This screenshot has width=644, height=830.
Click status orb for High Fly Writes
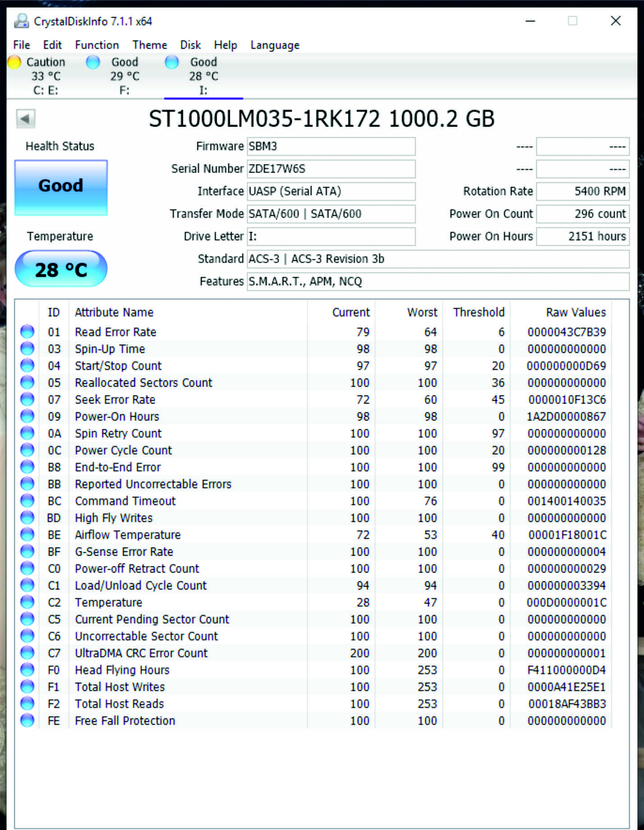tap(27, 517)
